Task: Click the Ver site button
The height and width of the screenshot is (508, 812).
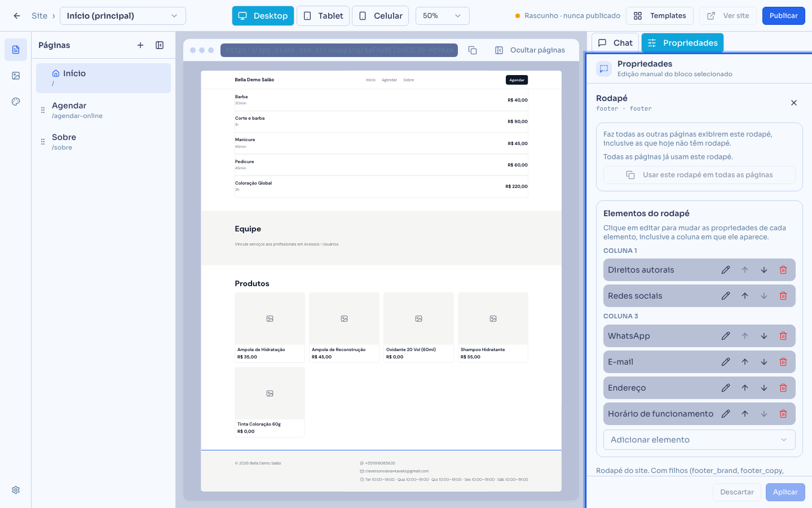Action: [728, 16]
